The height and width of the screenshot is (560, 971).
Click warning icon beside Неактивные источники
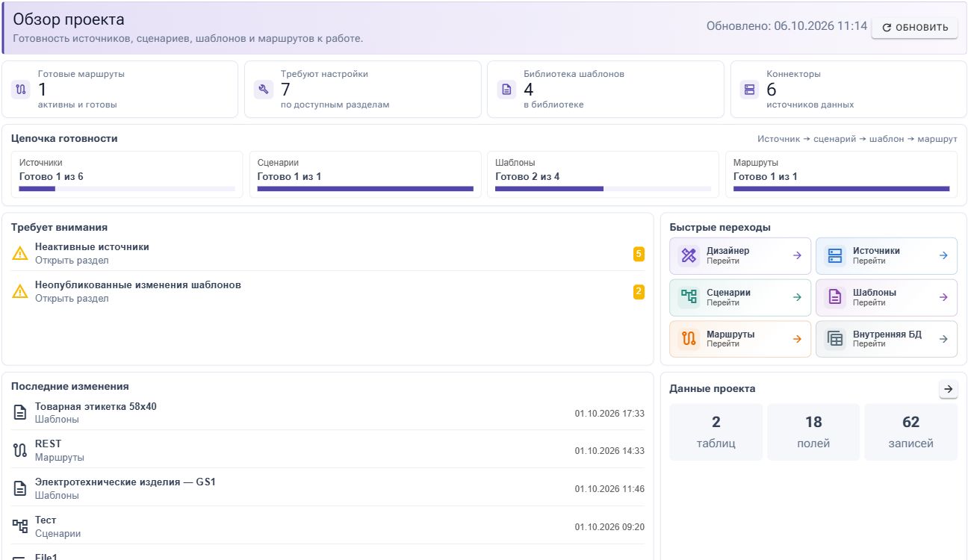[x=20, y=254]
